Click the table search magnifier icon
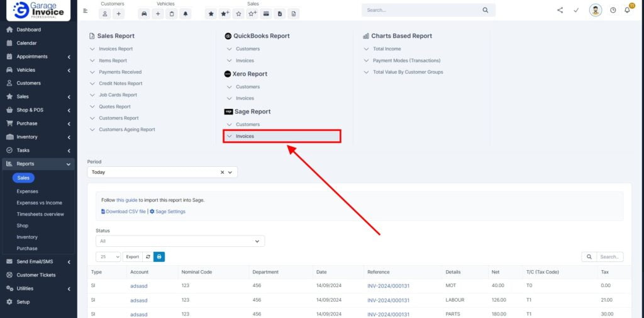 point(589,257)
